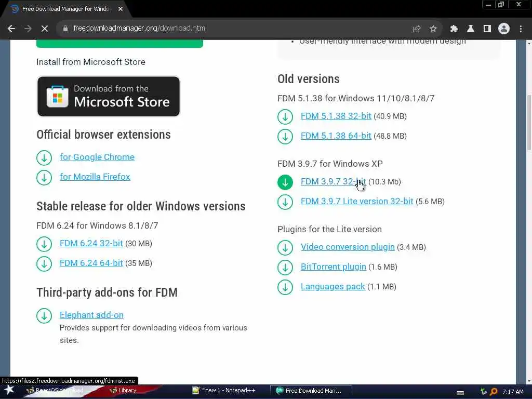This screenshot has height=399, width=532.
Task: Click the page vertical scrollbar thumb
Action: (x=528, y=123)
